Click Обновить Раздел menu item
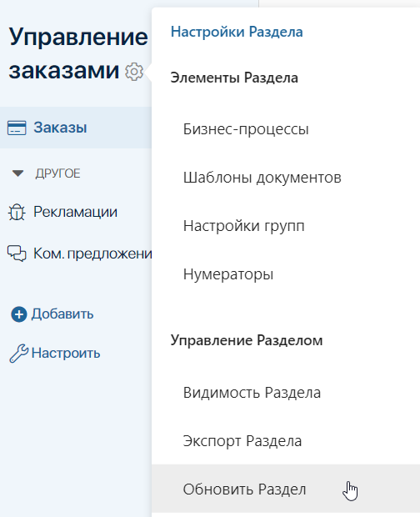This screenshot has height=517, width=420. pos(286,489)
